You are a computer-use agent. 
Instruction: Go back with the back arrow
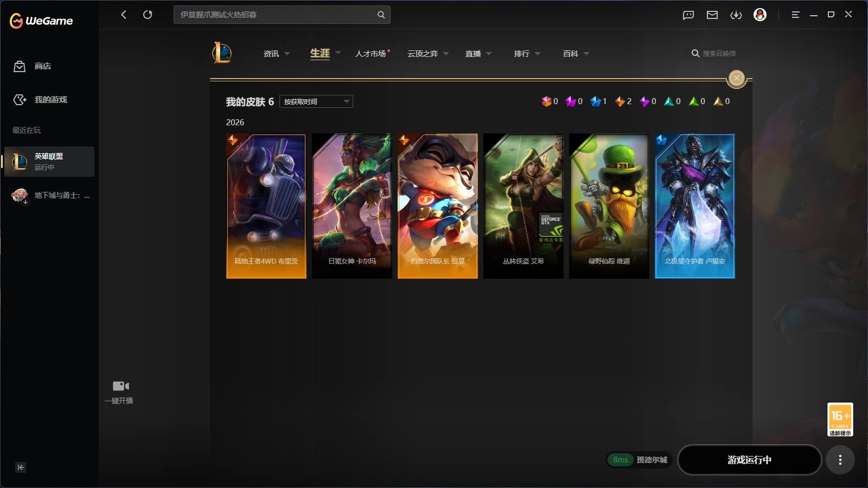point(124,15)
